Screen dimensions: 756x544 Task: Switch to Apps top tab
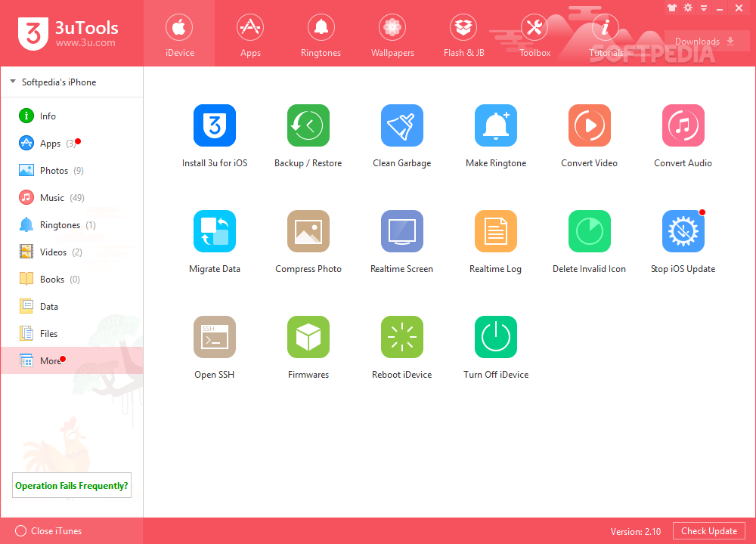(x=250, y=34)
